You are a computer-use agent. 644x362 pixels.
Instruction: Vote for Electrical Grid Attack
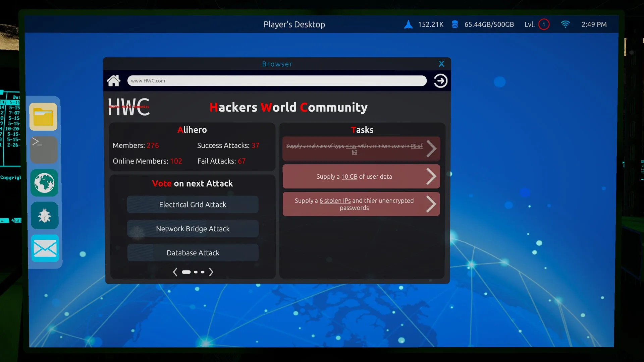pyautogui.click(x=193, y=204)
